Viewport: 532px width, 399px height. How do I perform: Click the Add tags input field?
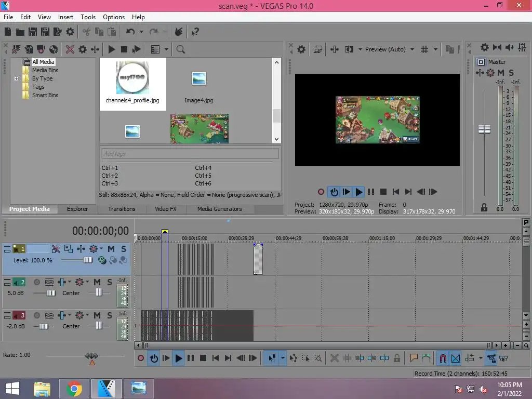pyautogui.click(x=190, y=154)
